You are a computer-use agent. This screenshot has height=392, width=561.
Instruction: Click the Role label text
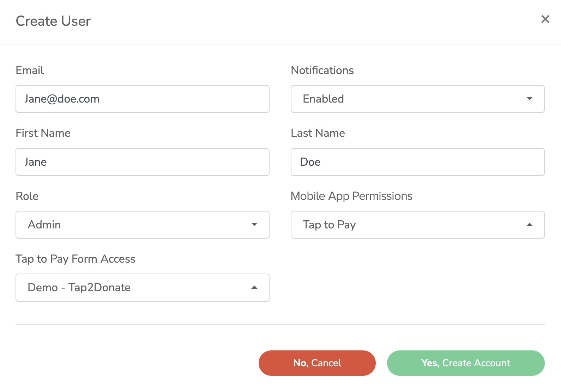(27, 196)
